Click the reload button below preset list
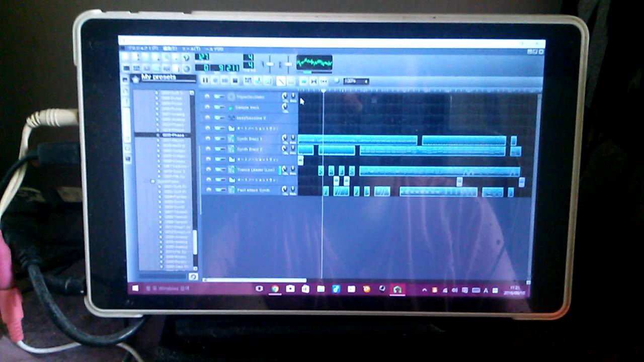 pos(193,277)
